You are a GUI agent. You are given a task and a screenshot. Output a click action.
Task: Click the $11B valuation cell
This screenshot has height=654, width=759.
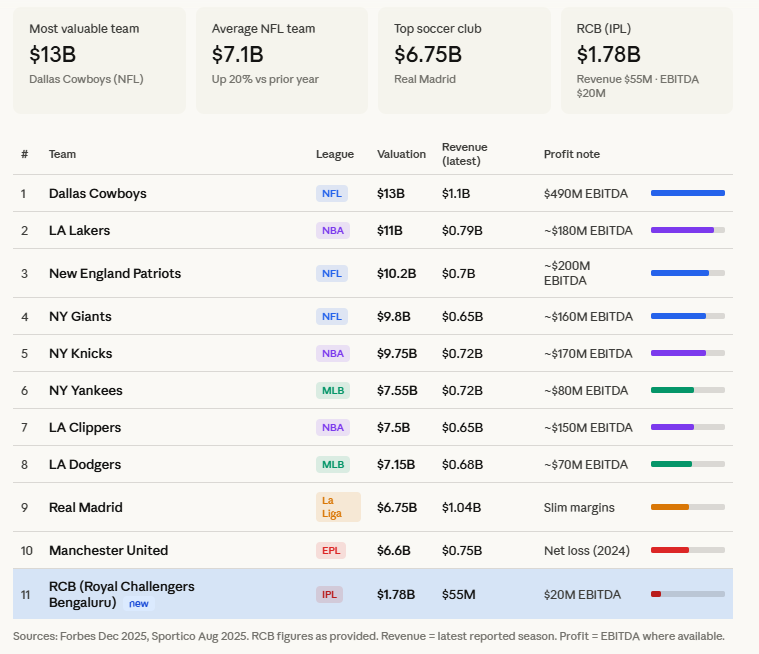click(x=390, y=230)
